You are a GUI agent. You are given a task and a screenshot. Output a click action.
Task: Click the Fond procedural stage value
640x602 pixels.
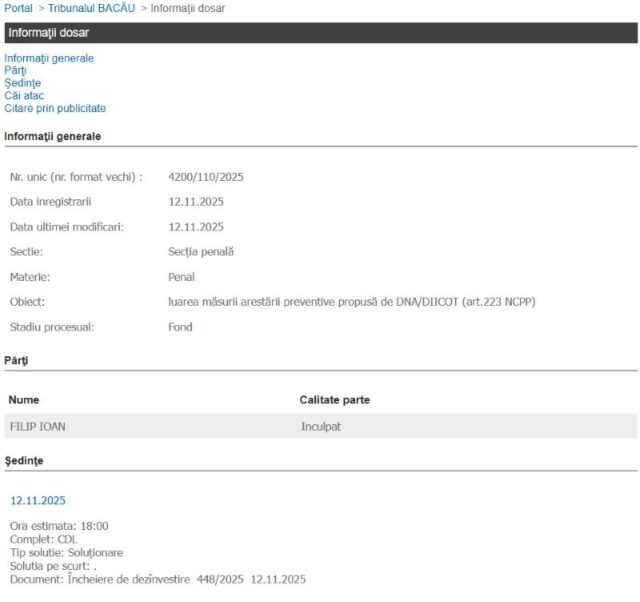coord(180,326)
